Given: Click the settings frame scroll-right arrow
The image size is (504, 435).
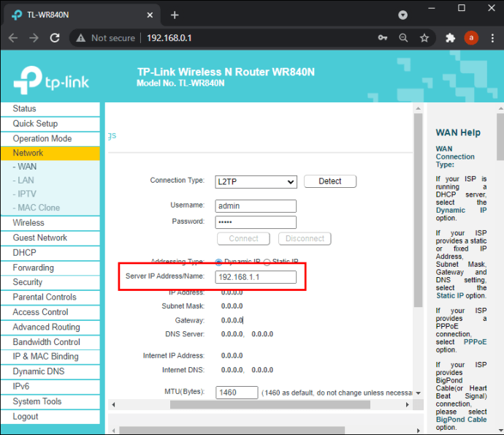Looking at the screenshot, I should pos(408,405).
